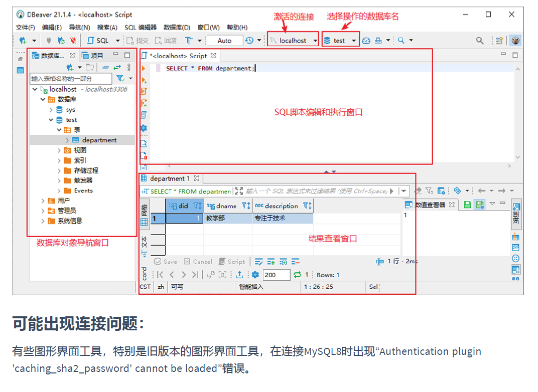538x392 pixels.
Task: Open the 编辑(E) menu
Action: 52,28
